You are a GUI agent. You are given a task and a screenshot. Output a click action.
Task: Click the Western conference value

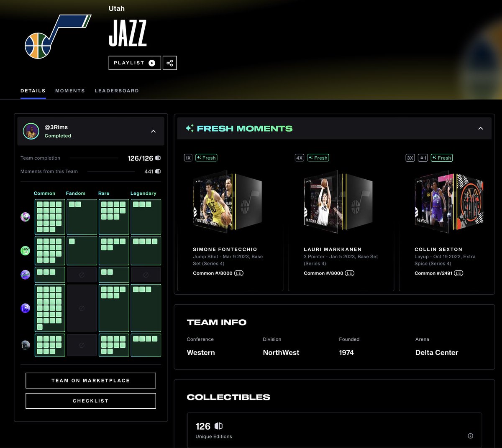coord(201,353)
